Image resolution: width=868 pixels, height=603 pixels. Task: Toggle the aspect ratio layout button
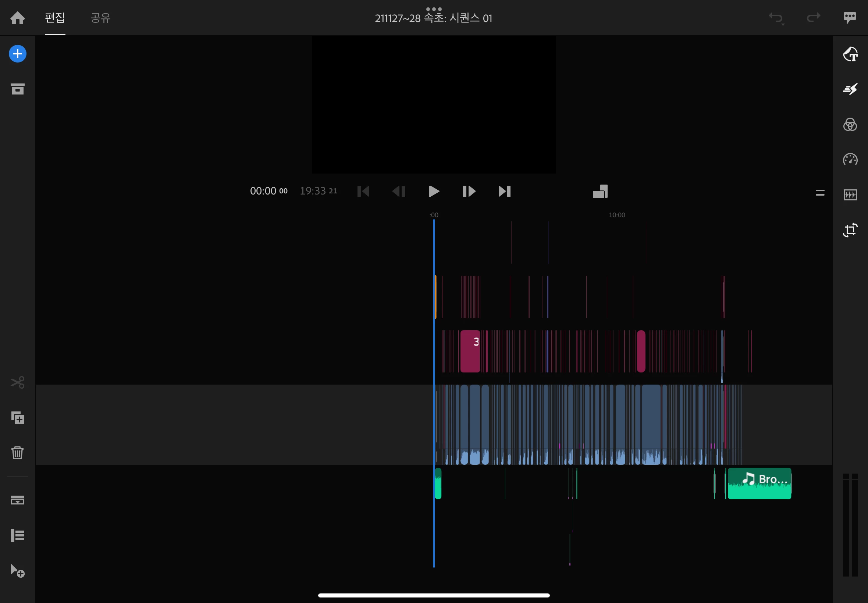tap(600, 191)
